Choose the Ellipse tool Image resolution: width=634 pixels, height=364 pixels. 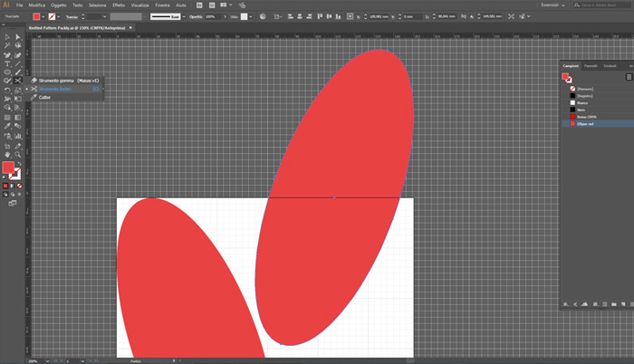[7, 72]
